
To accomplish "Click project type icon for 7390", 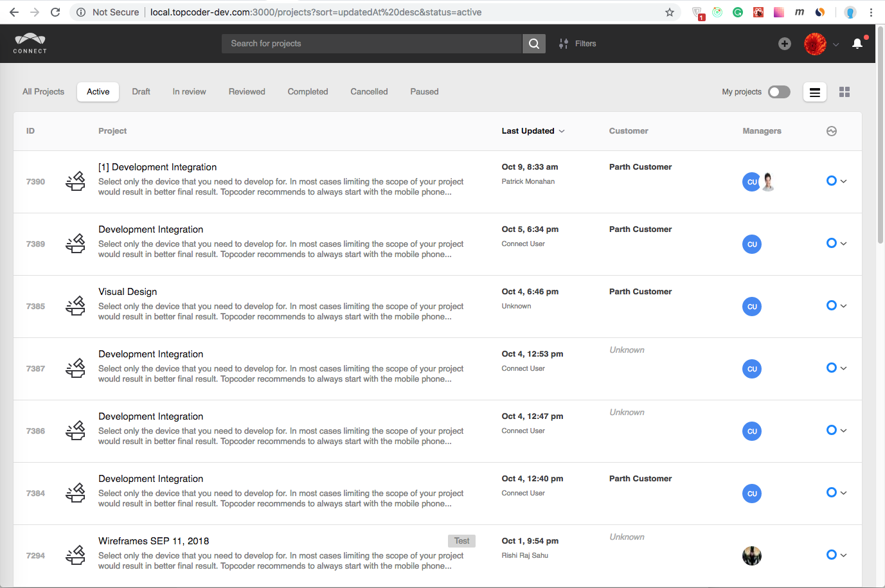I will (75, 181).
